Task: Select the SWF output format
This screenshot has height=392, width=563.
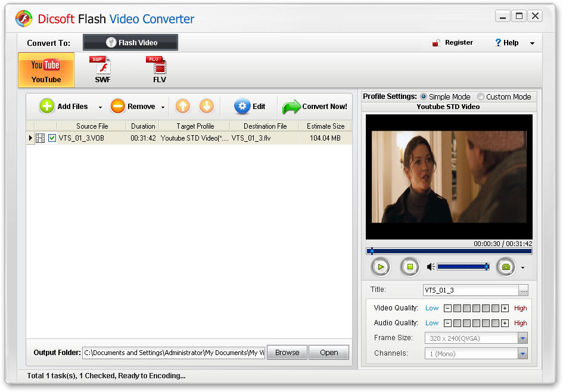Action: pos(102,70)
